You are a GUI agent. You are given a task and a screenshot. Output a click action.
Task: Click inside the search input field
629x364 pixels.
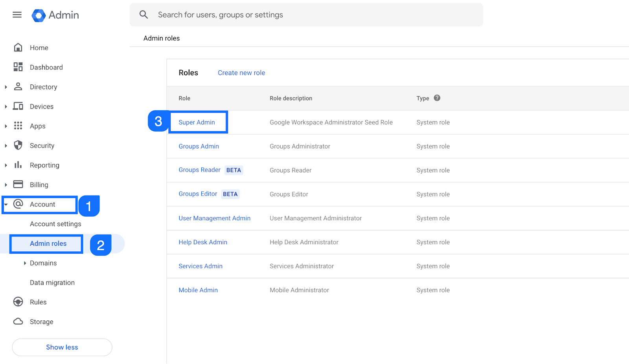point(275,15)
